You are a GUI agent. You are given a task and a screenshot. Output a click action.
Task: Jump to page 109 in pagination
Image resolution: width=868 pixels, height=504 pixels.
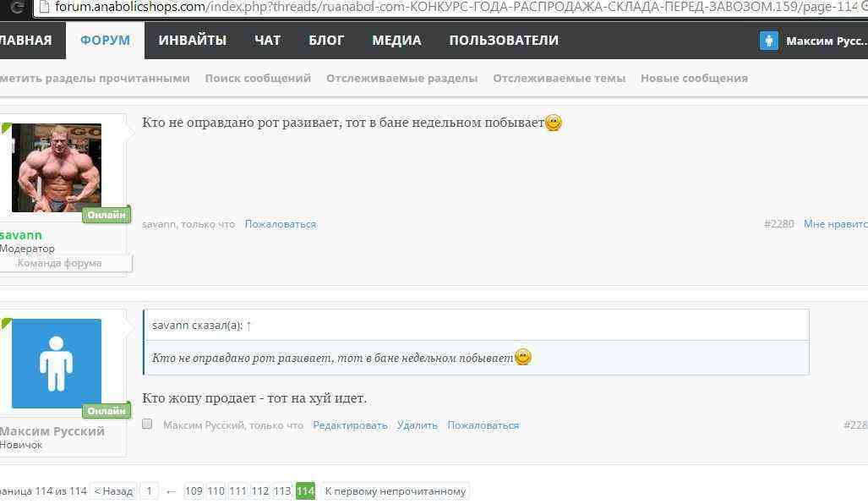194,491
